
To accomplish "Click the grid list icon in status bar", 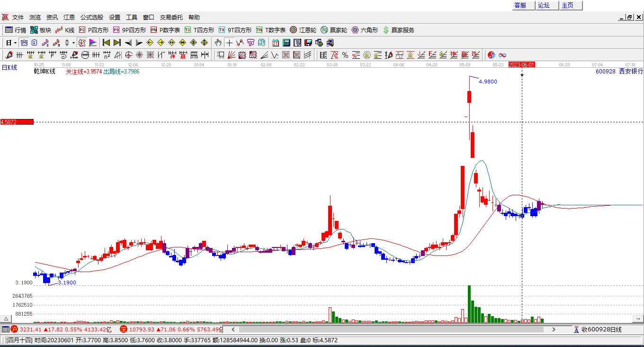I will click(5, 329).
